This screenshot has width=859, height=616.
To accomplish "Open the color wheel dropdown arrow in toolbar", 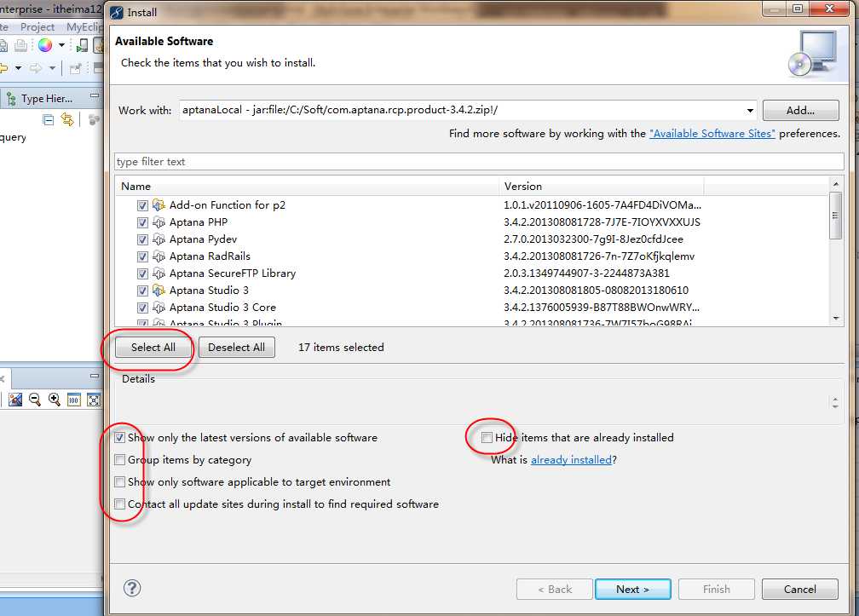I will click(61, 45).
